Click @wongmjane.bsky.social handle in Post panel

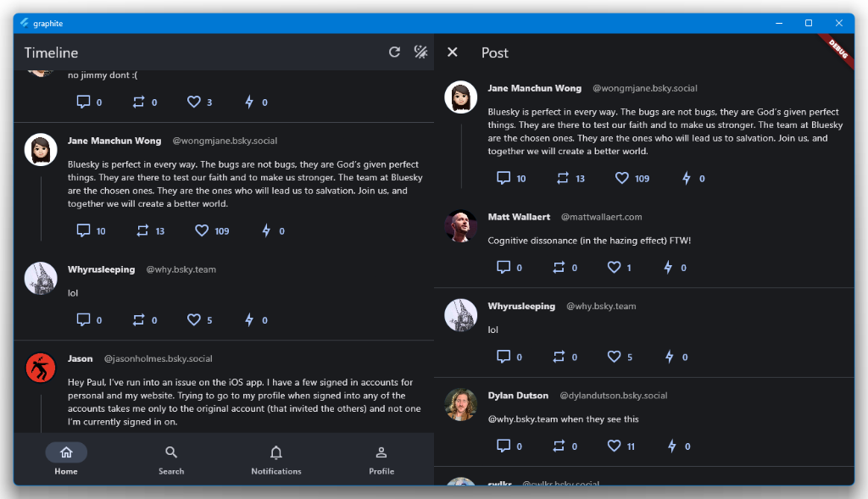[x=645, y=88]
